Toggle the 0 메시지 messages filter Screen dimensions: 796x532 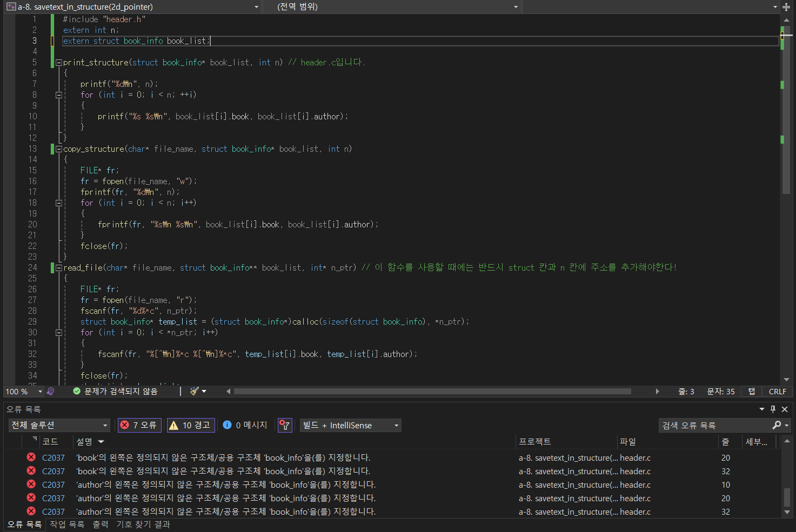pos(245,426)
